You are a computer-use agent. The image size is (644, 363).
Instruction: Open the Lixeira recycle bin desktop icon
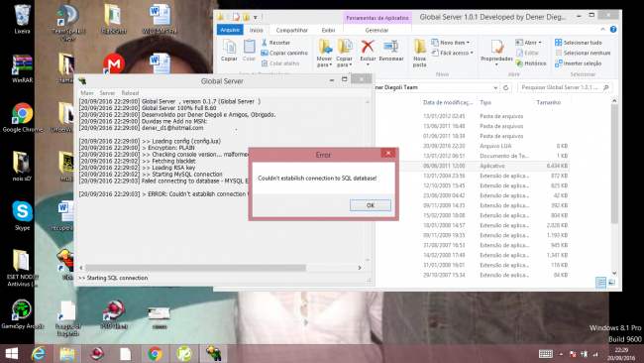point(22,19)
